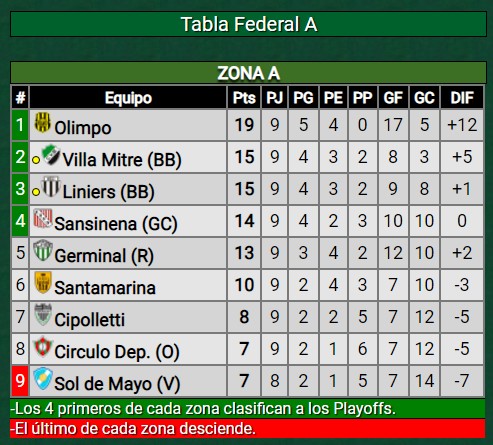Click the Tabla Federal A title bar
493x445 pixels.
248,24
